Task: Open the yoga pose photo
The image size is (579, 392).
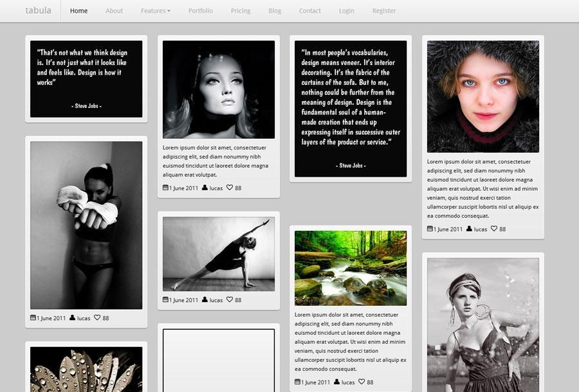Action: pos(219,254)
